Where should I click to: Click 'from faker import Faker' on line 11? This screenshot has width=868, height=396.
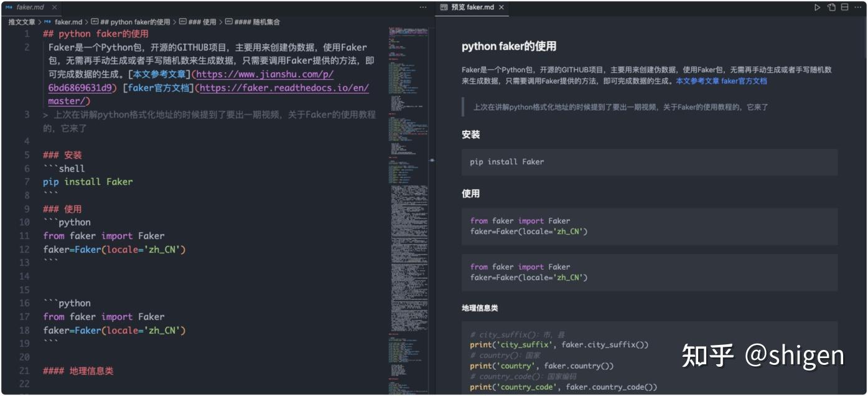pyautogui.click(x=104, y=236)
